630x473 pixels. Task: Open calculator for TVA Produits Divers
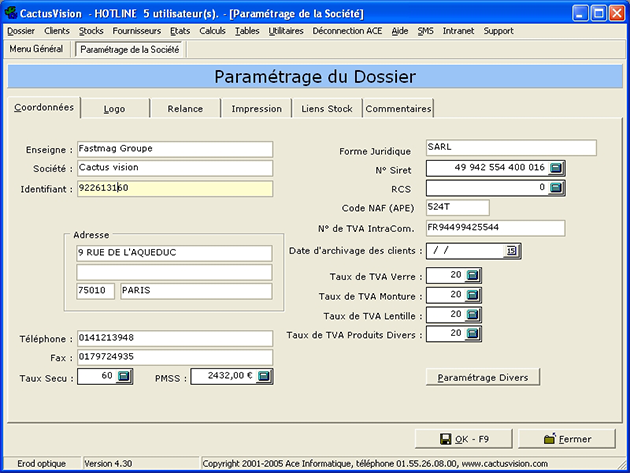[x=474, y=334]
